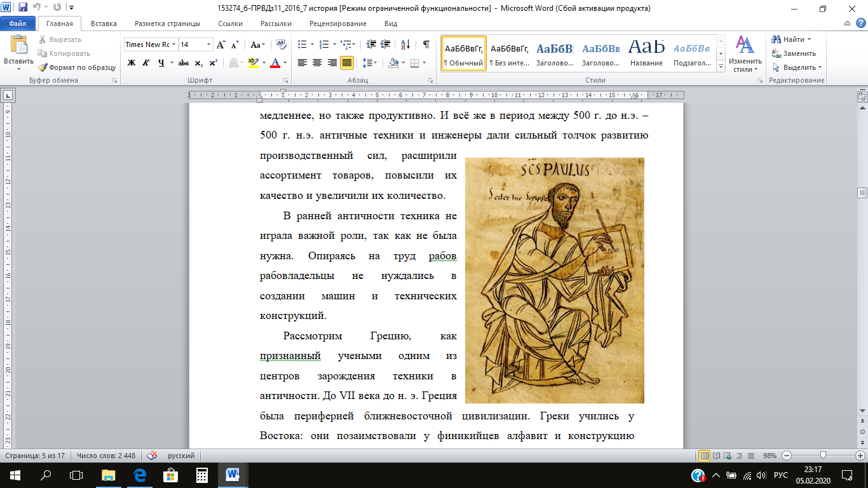Increase the paragraph indent
This screenshot has width=868, height=488.
tap(386, 44)
